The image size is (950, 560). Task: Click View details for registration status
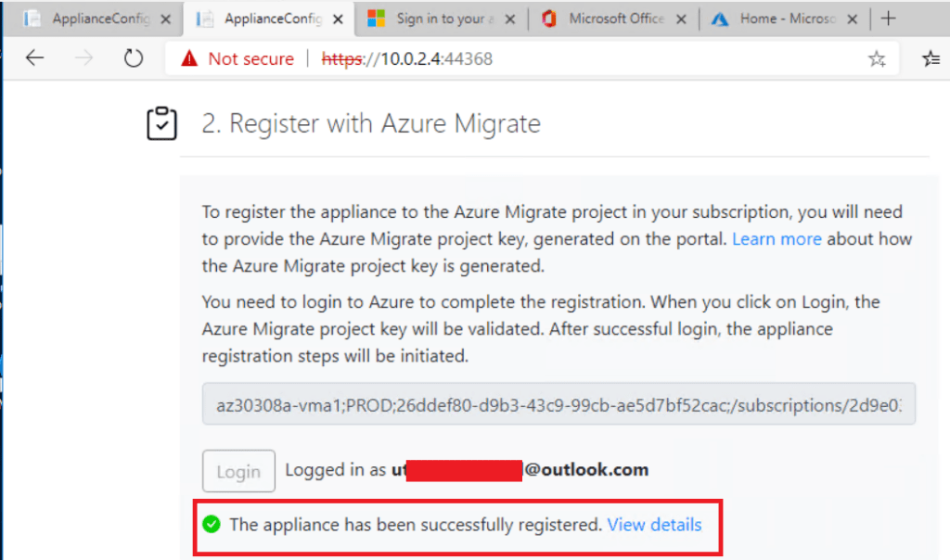(x=654, y=524)
